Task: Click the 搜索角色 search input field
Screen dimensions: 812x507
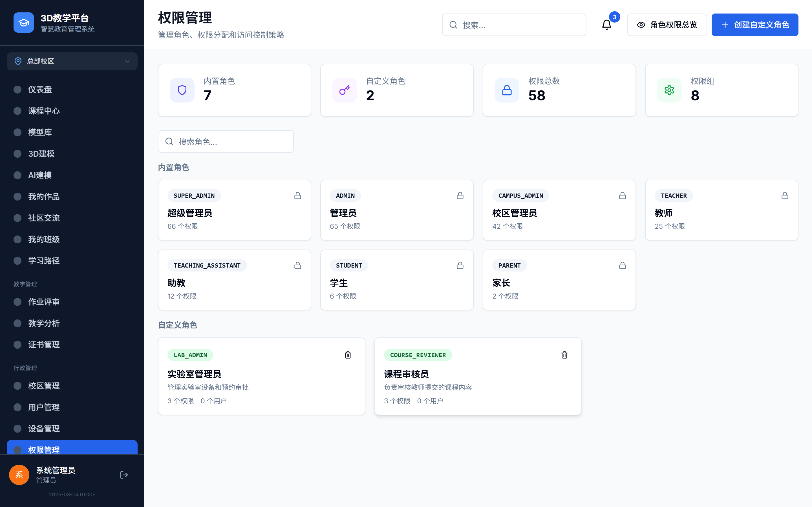Action: [226, 141]
